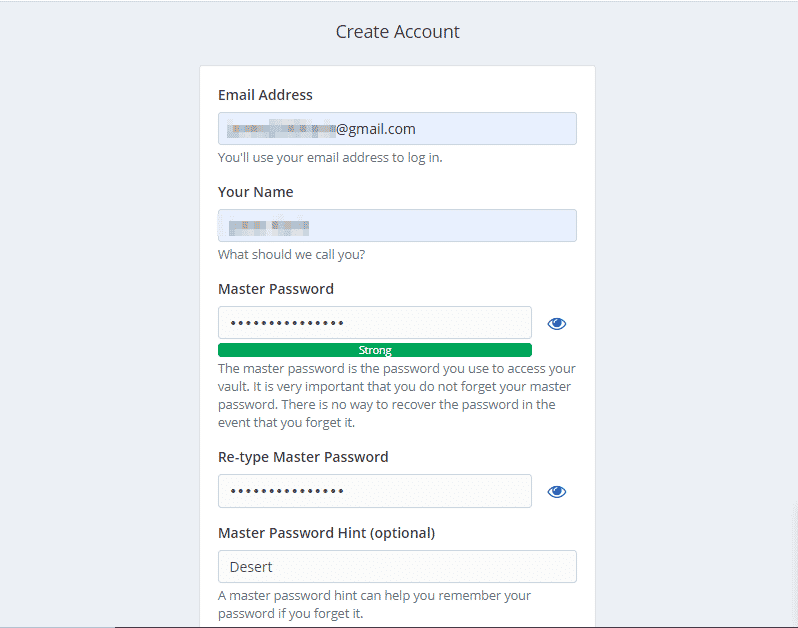Viewport: 798px width, 628px height.
Task: Show the Master Password with eye icon
Action: [x=556, y=324]
